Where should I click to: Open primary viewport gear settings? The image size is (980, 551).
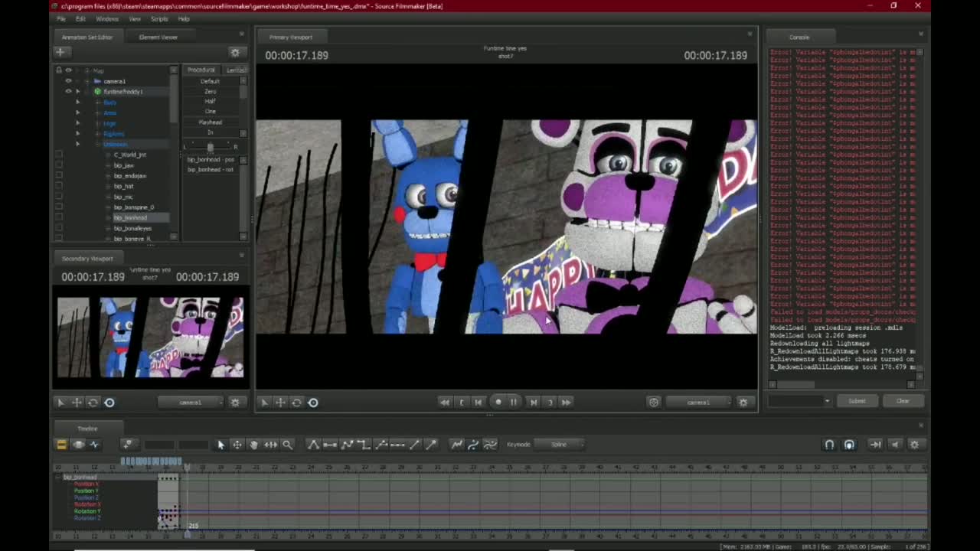743,403
